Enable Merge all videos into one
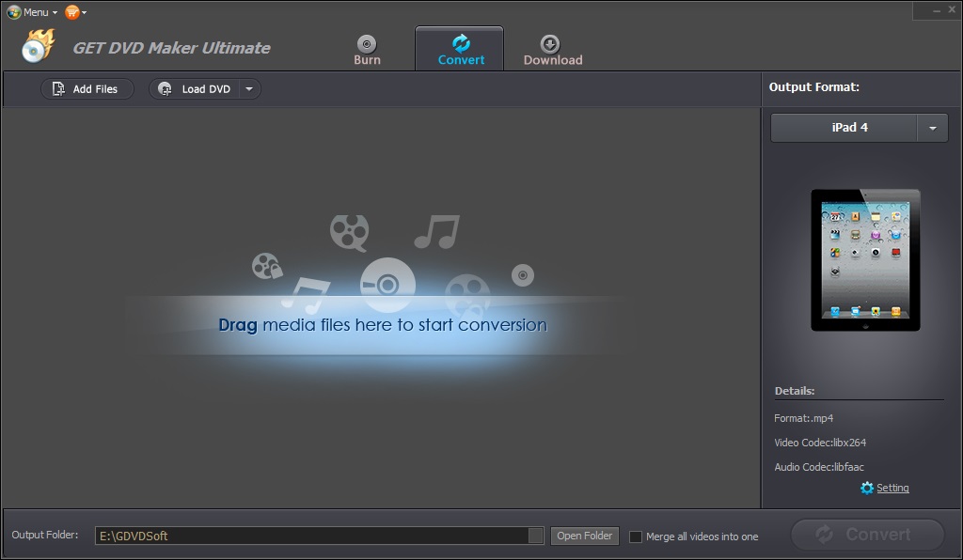Image resolution: width=963 pixels, height=560 pixels. click(x=636, y=537)
